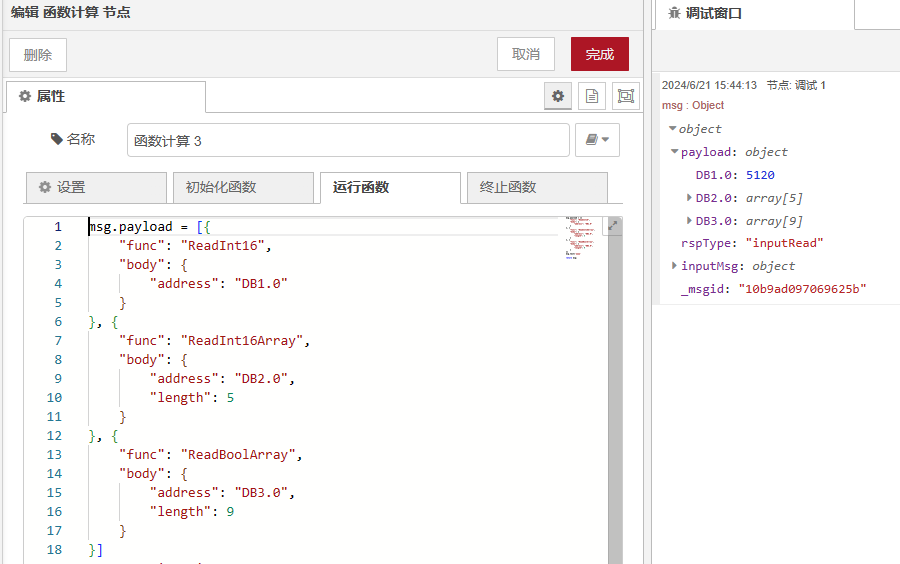This screenshot has height=564, width=900.
Task: Expand code editor to full size
Action: coord(613,226)
